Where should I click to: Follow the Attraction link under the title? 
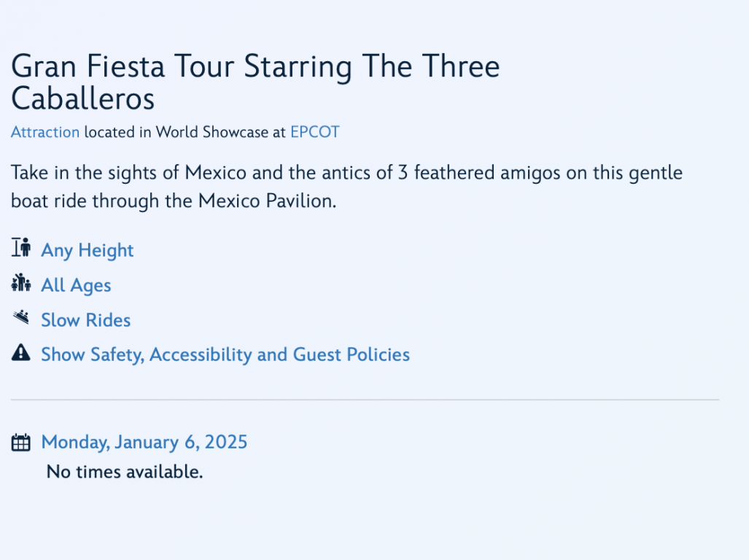click(45, 132)
